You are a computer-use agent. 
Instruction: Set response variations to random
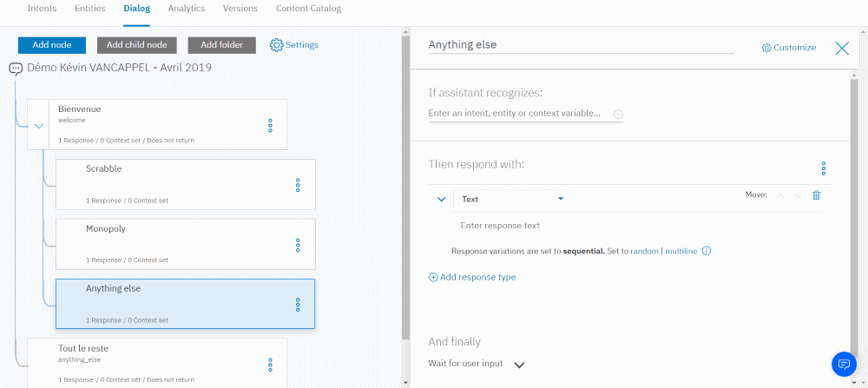tap(644, 252)
